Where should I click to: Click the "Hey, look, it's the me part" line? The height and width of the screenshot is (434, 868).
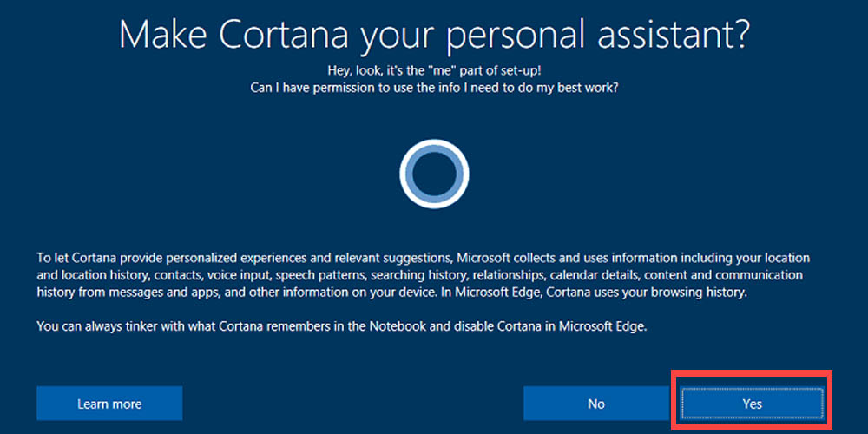coord(434,70)
